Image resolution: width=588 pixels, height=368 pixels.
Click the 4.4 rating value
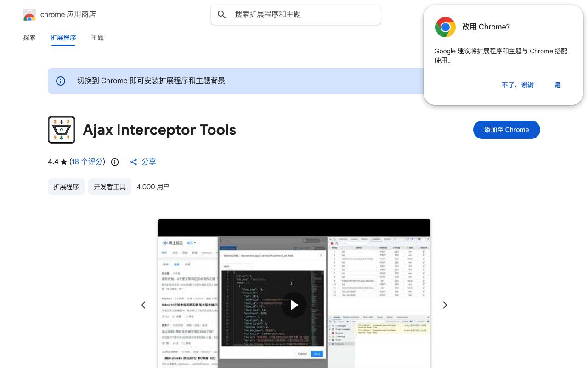[53, 162]
